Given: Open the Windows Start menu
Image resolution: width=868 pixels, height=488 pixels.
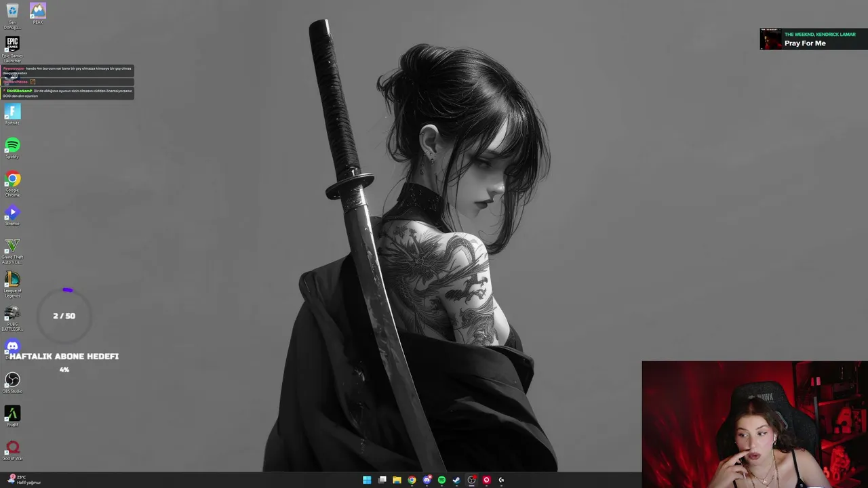Looking at the screenshot, I should 367,480.
